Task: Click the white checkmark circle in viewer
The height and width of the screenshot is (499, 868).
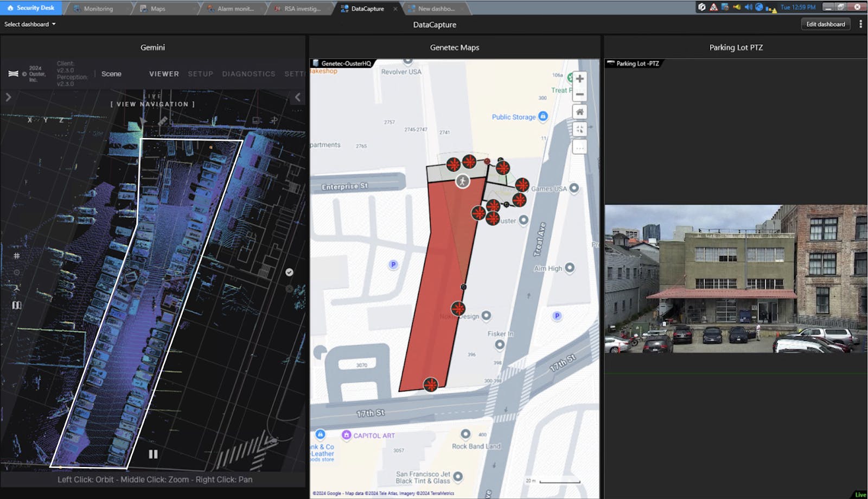Action: click(289, 272)
